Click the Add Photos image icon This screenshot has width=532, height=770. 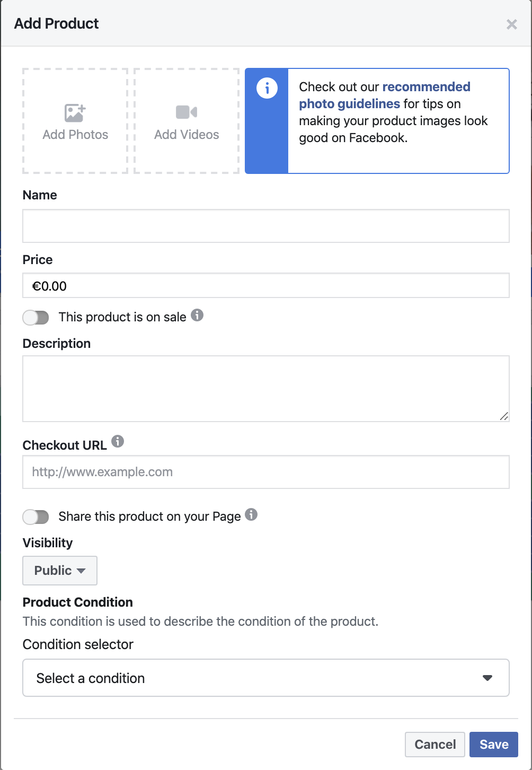[x=75, y=112]
